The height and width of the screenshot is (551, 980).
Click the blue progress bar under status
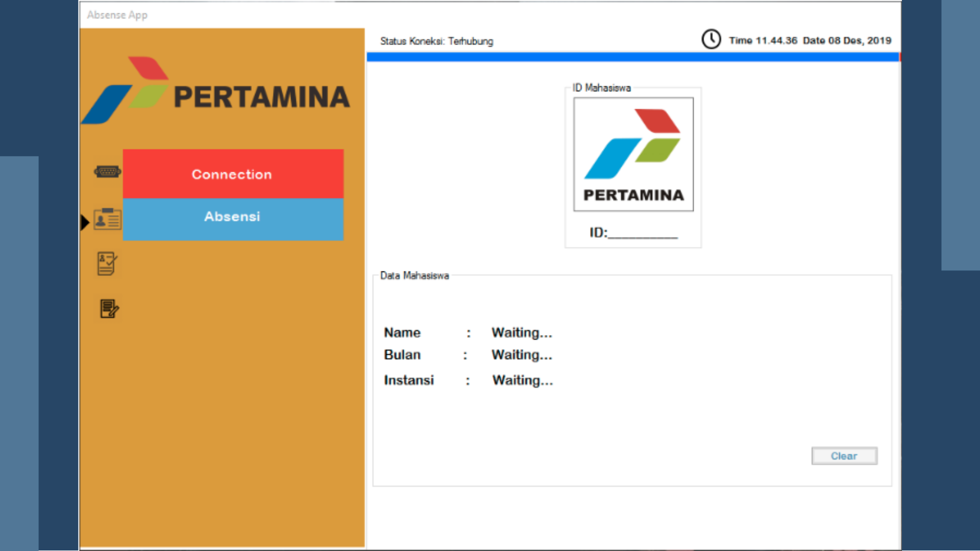(x=633, y=57)
